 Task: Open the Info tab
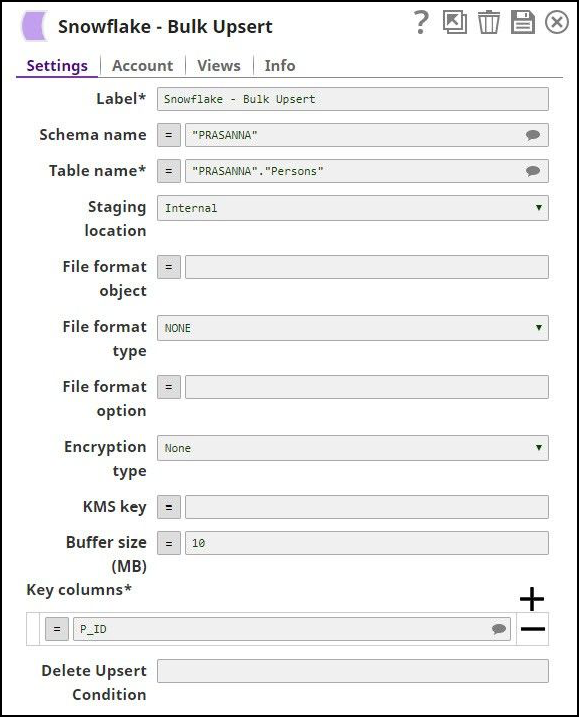tap(279, 65)
